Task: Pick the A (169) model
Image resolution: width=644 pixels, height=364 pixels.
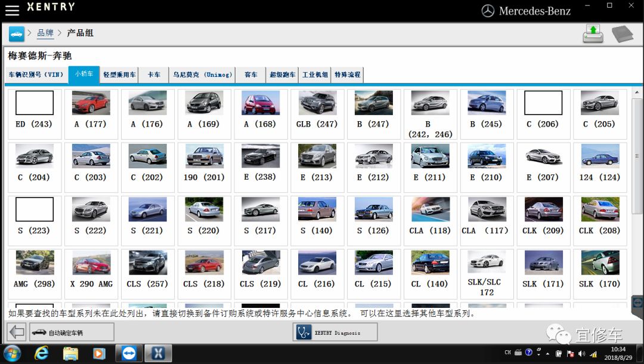Action: 204,114
